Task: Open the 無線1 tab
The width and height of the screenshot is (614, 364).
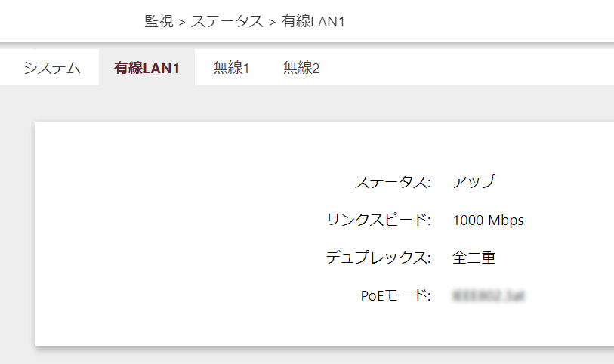Action: pyautogui.click(x=231, y=68)
